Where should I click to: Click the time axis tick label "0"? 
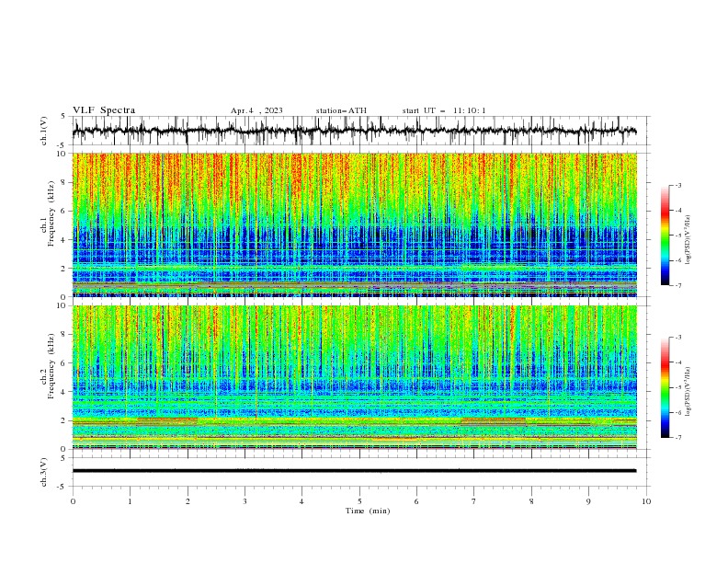pos(73,501)
